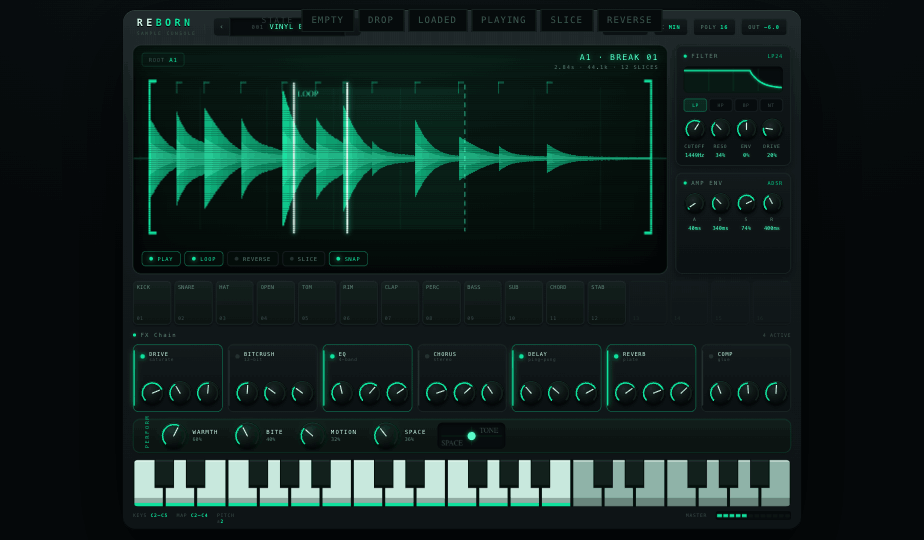Adjust the filter RESO knob
Viewport: 924px width, 540px height.
tap(720, 129)
